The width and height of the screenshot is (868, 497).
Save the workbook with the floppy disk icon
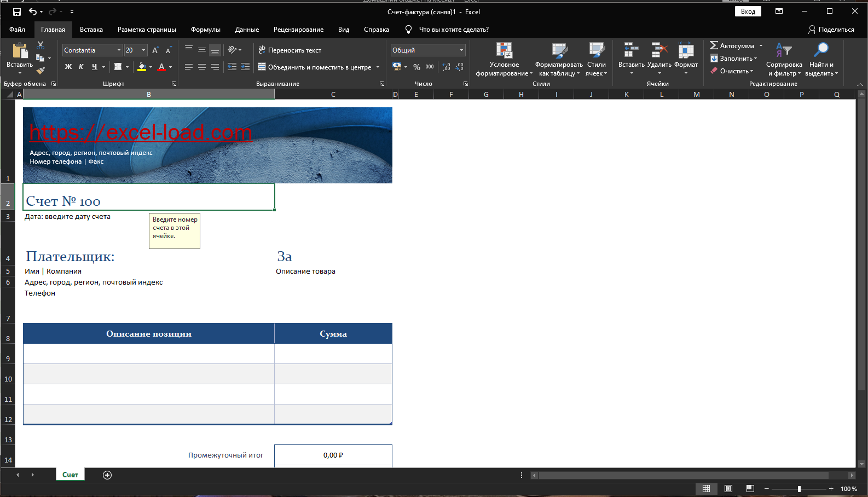[x=16, y=11]
